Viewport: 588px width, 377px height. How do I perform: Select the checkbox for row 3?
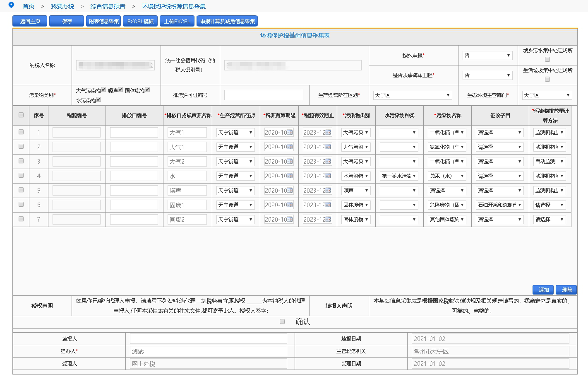(21, 161)
